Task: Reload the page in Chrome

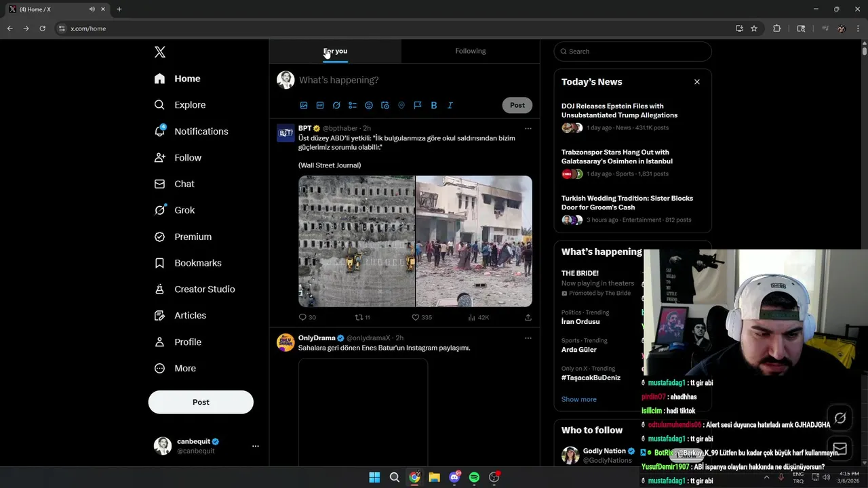Action: 42,28
